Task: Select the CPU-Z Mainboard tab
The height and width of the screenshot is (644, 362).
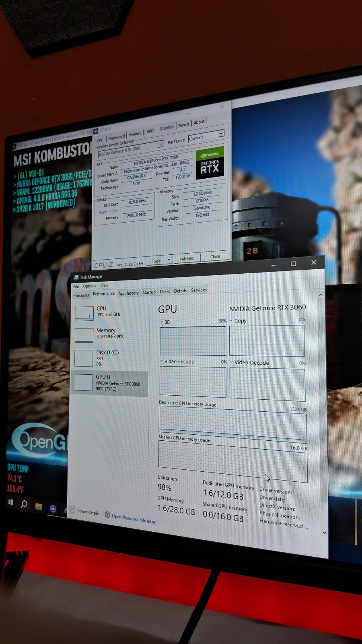Action: point(116,137)
